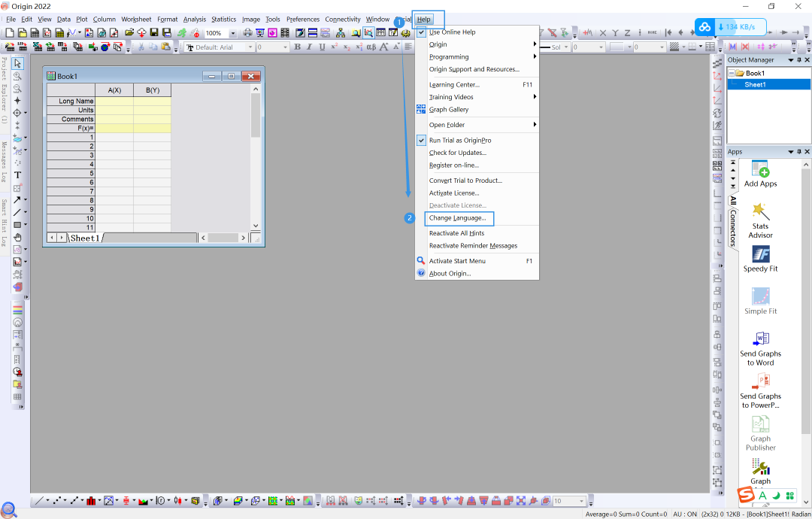
Task: Open the Graph Gallery icon entry
Action: point(448,109)
